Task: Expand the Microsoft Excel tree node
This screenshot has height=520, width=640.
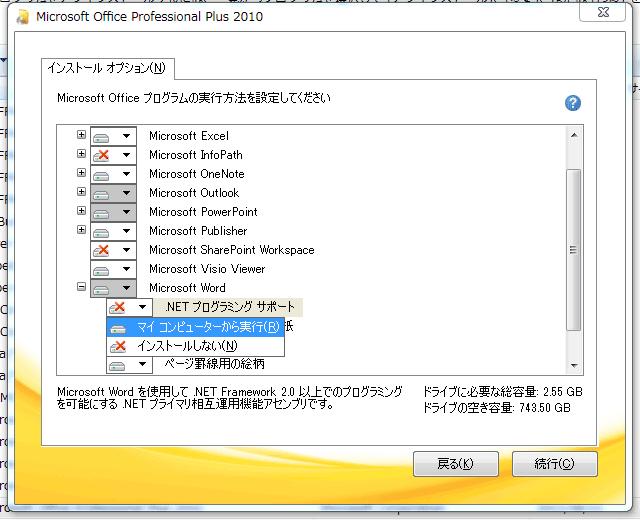Action: coord(81,135)
